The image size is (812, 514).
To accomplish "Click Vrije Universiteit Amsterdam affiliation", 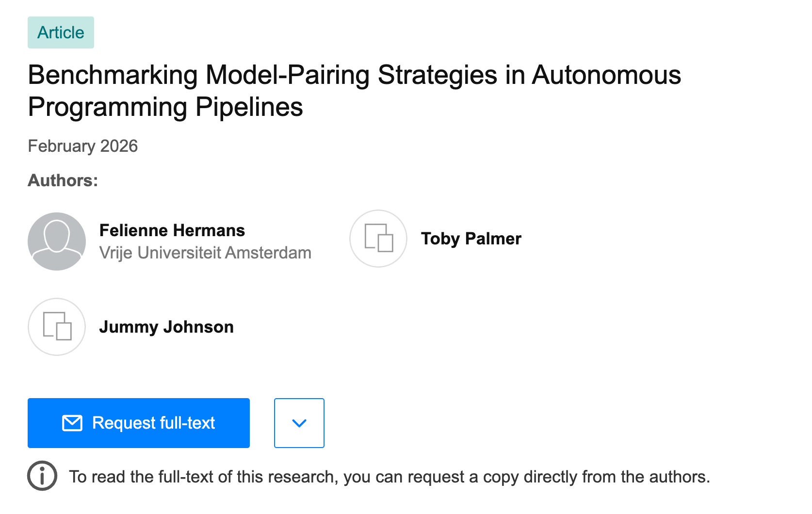I will pos(205,253).
